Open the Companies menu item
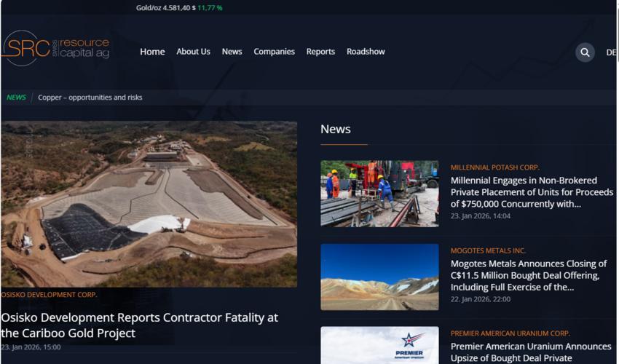 tap(274, 52)
